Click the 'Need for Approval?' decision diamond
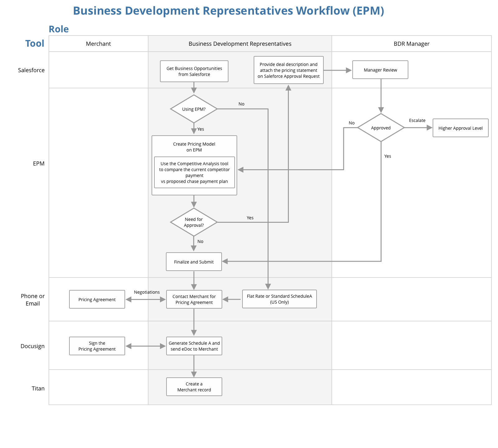This screenshot has height=448, width=498. 194,222
